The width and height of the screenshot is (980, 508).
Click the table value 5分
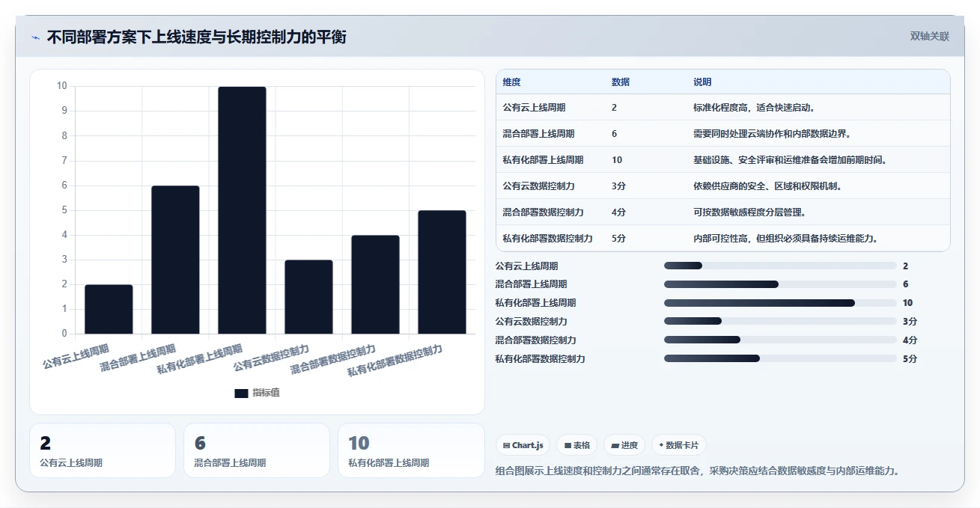click(x=618, y=239)
